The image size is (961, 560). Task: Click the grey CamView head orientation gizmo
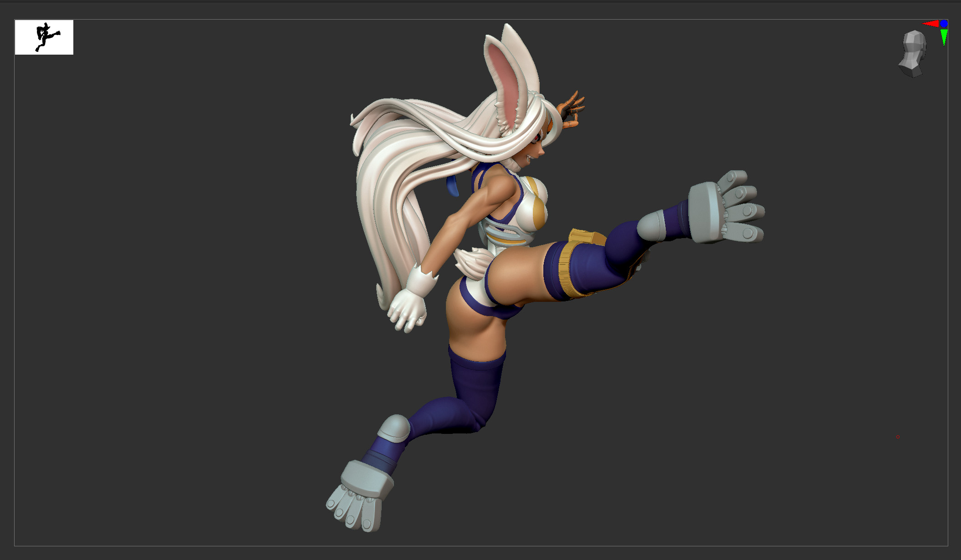point(913,54)
